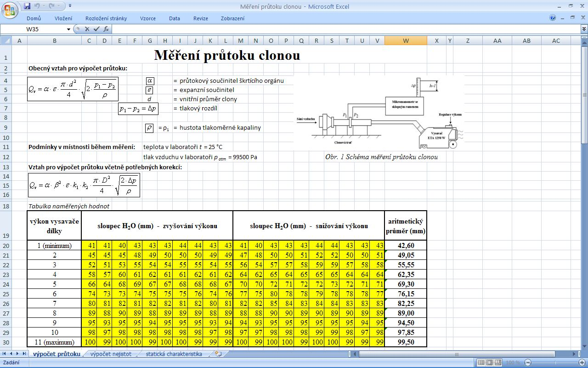Viewport: 588px width, 368px height.
Task: Select the 1 (minimum) row label cell
Action: coord(54,245)
